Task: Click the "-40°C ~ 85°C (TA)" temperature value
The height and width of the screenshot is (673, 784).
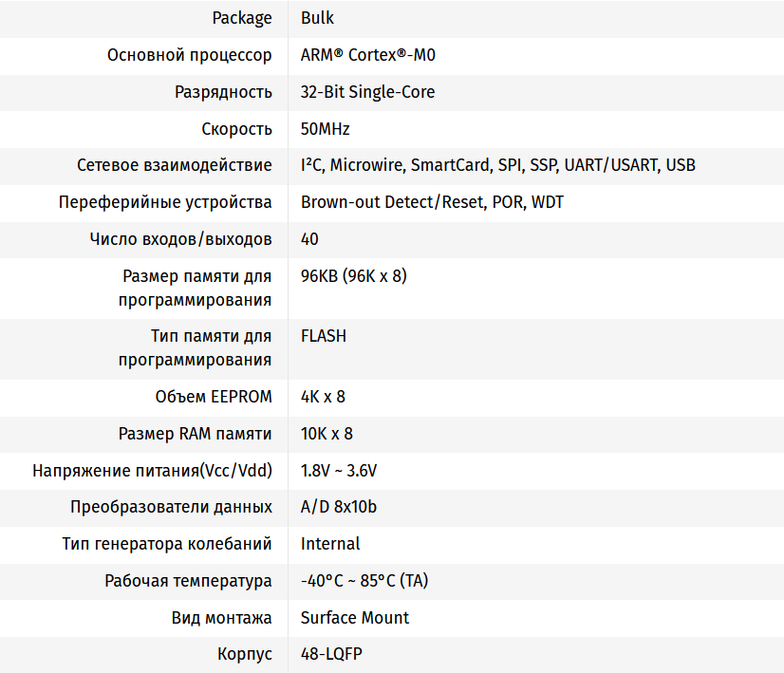Action: coord(364,581)
